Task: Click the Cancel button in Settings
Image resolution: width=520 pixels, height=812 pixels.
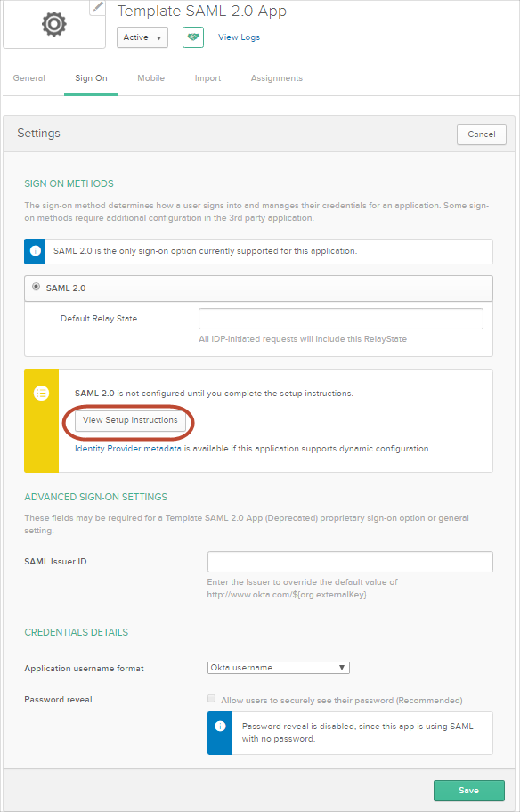Action: point(482,134)
